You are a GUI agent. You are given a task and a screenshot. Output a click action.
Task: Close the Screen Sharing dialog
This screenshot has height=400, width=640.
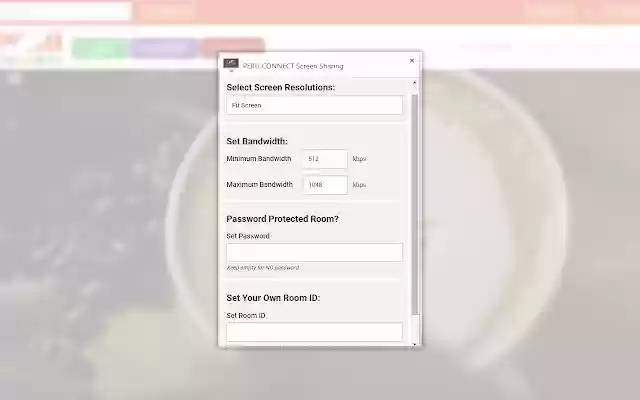pyautogui.click(x=411, y=61)
